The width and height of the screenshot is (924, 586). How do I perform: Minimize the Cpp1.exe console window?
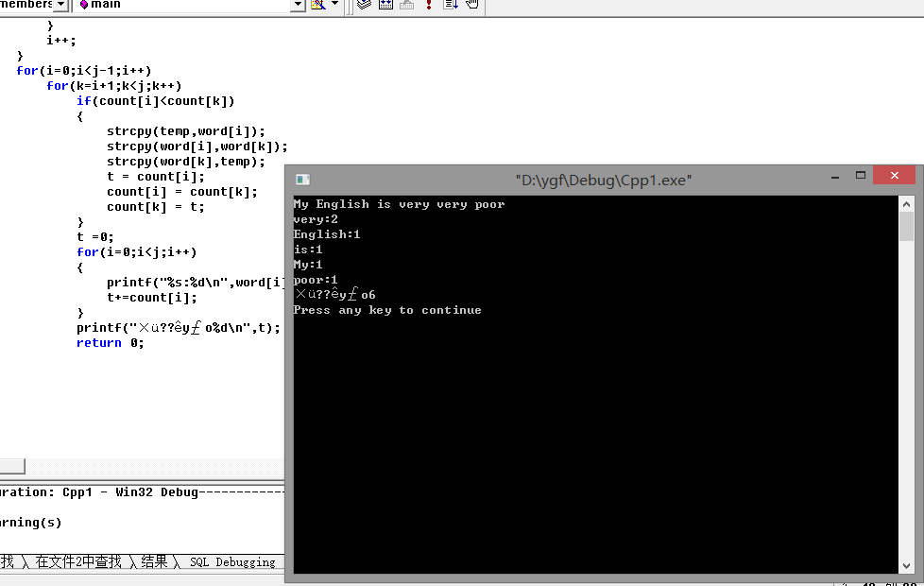click(835, 176)
